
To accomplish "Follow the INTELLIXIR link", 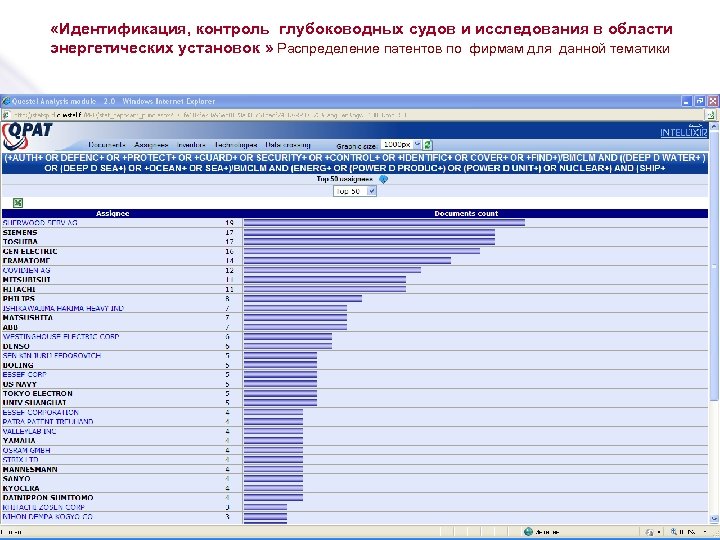I will (x=684, y=133).
